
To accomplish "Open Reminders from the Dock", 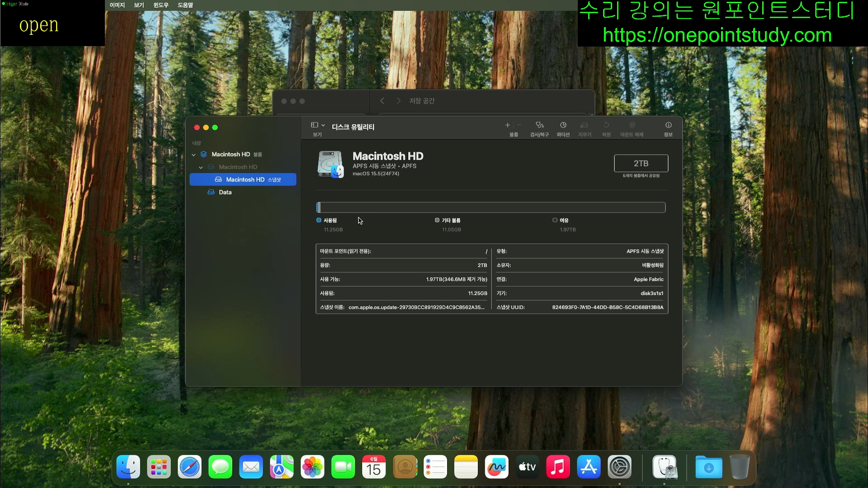I will coord(435,467).
